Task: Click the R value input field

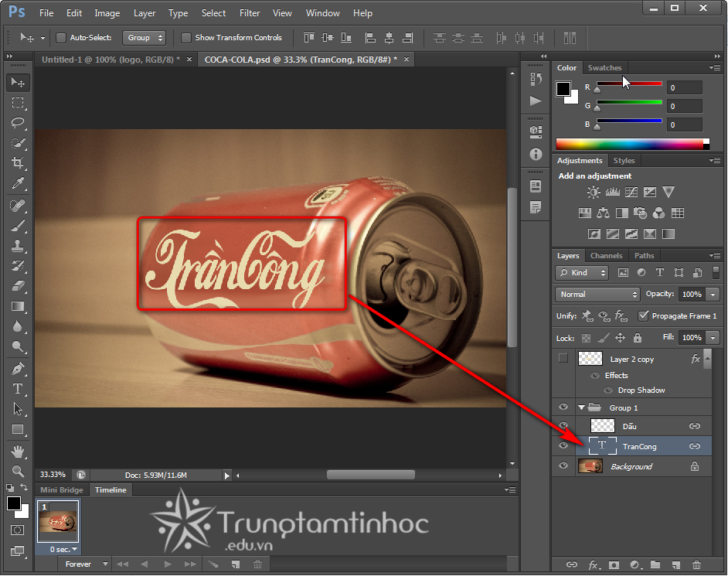Action: point(685,87)
